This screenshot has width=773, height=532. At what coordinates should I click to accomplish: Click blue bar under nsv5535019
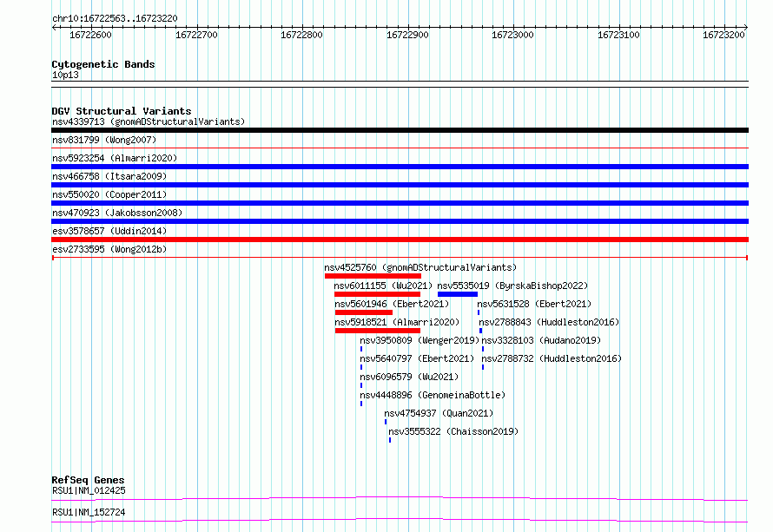[458, 294]
